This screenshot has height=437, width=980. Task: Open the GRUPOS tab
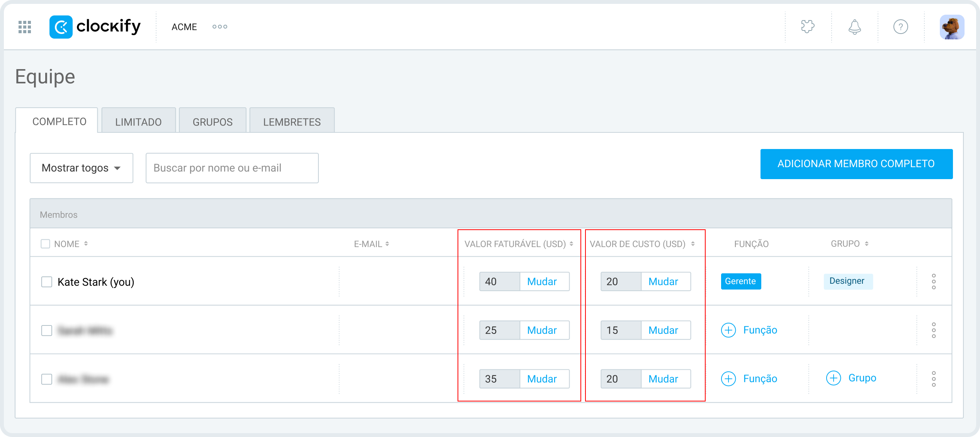click(213, 122)
